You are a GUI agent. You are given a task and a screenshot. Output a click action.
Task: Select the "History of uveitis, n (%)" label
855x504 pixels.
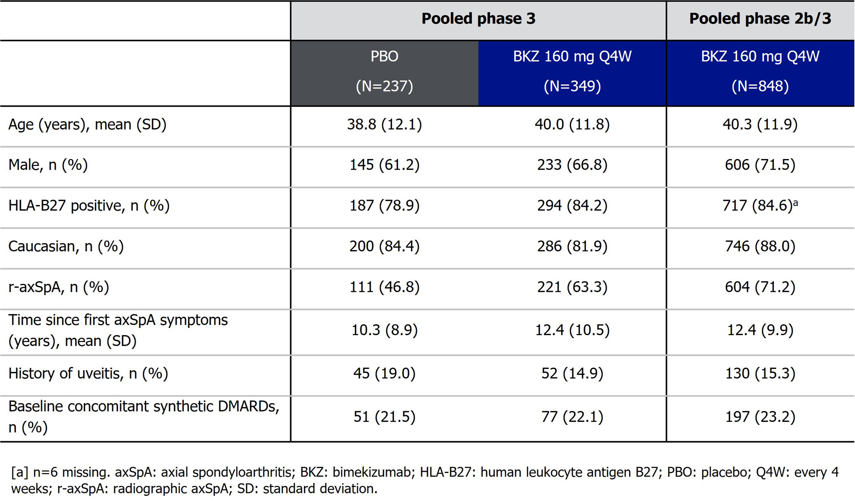point(88,374)
